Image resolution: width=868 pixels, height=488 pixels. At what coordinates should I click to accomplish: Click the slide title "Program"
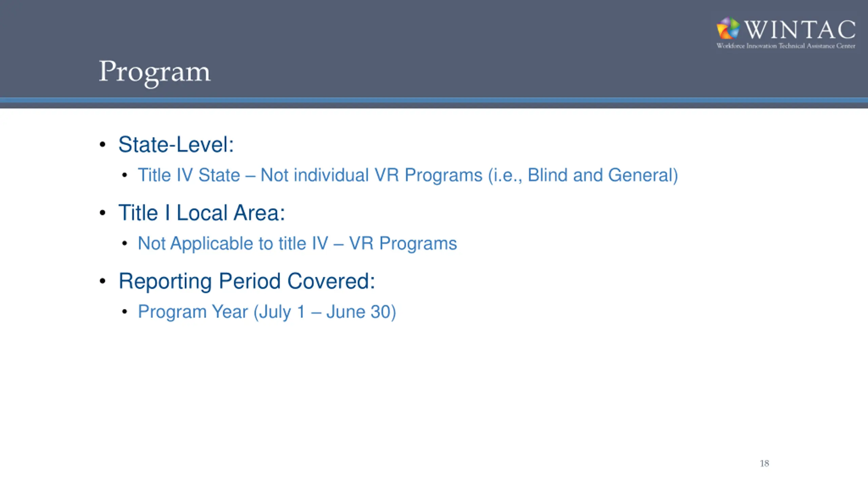(x=155, y=72)
